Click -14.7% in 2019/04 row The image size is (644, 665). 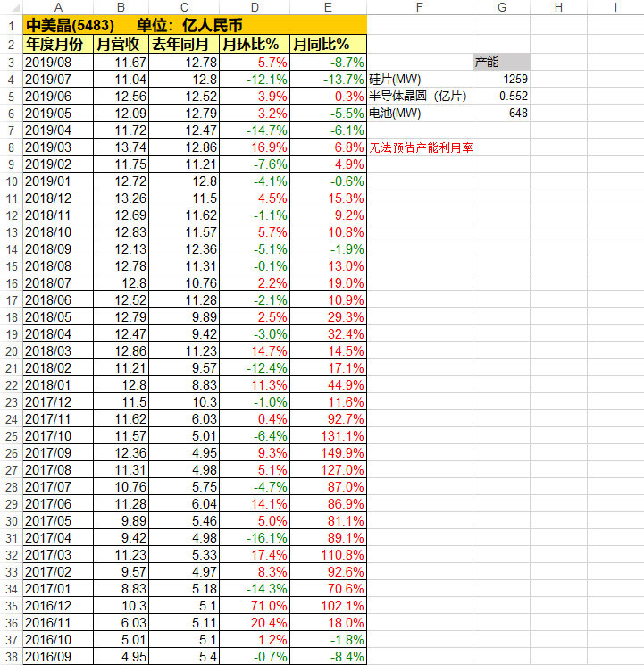pos(255,130)
